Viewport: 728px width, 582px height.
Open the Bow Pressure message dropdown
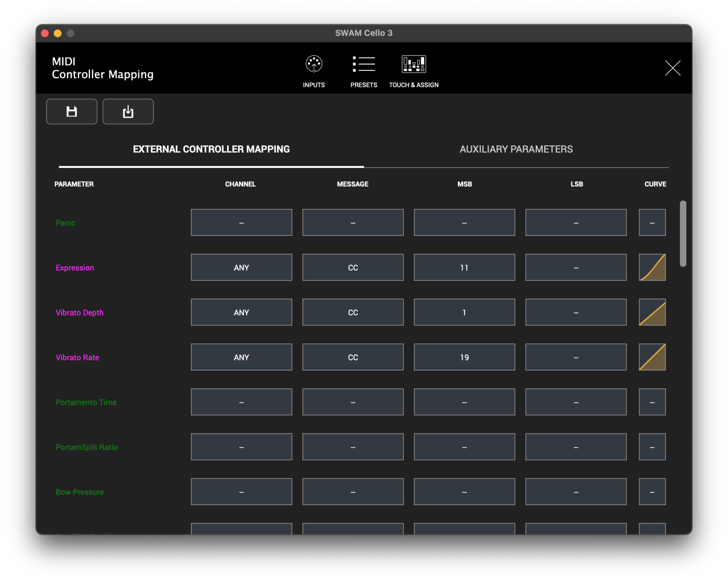(x=353, y=492)
